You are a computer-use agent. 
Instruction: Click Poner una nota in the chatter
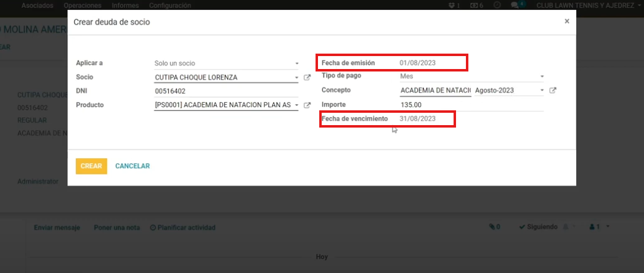pyautogui.click(x=116, y=227)
